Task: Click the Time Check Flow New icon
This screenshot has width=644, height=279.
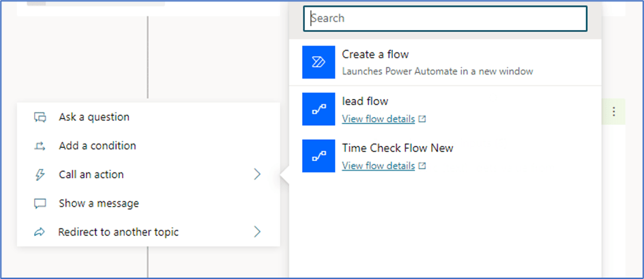Action: tap(319, 156)
